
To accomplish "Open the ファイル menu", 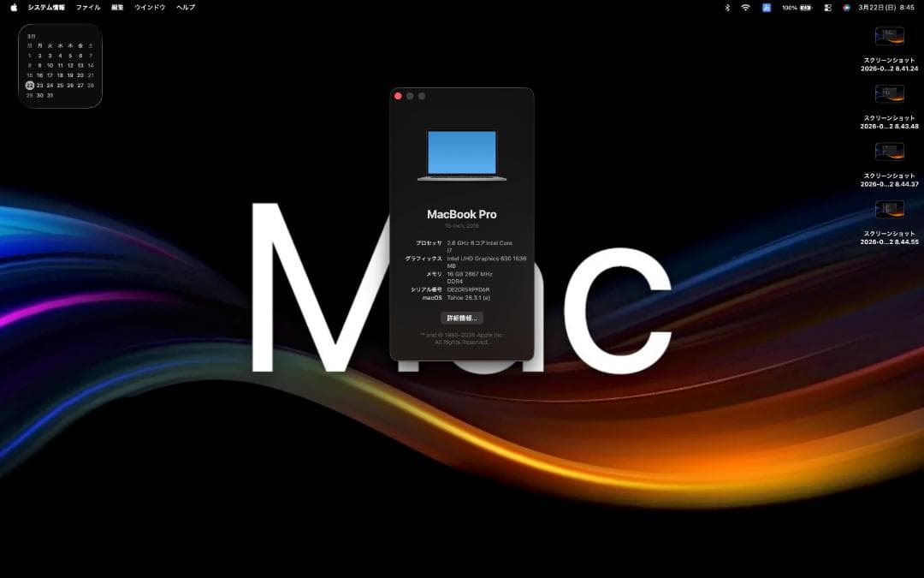I will point(88,8).
